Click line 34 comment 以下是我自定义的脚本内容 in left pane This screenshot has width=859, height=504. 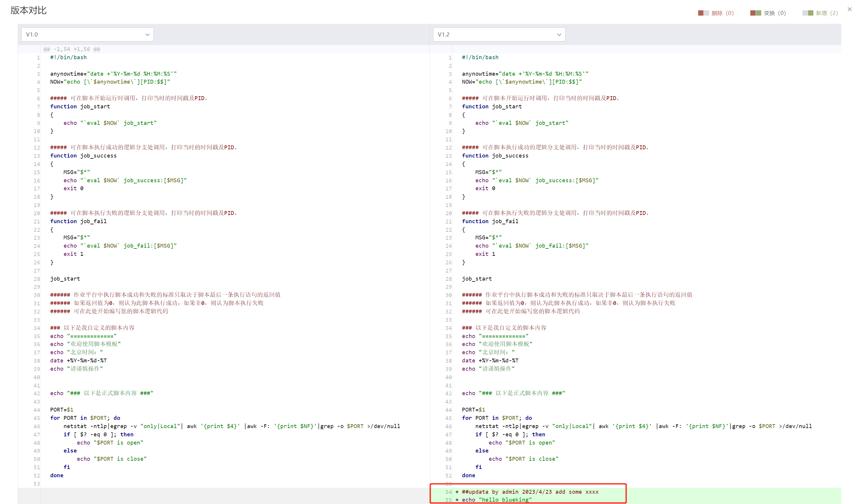click(92, 328)
